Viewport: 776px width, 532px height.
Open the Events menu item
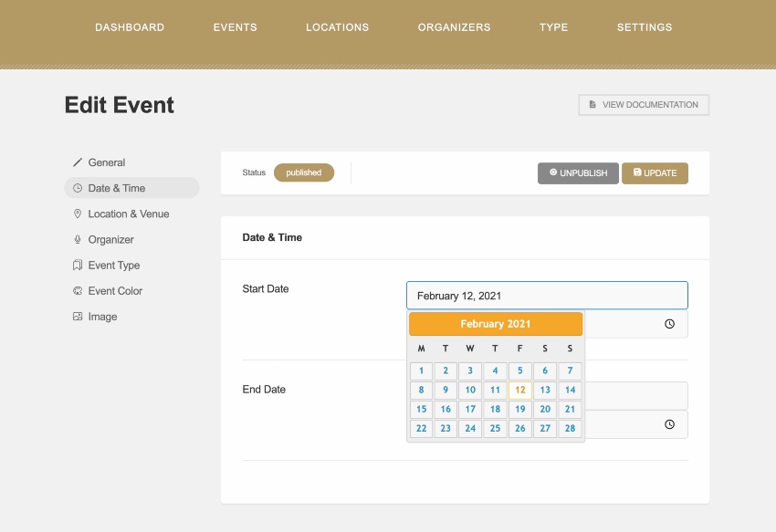click(235, 27)
